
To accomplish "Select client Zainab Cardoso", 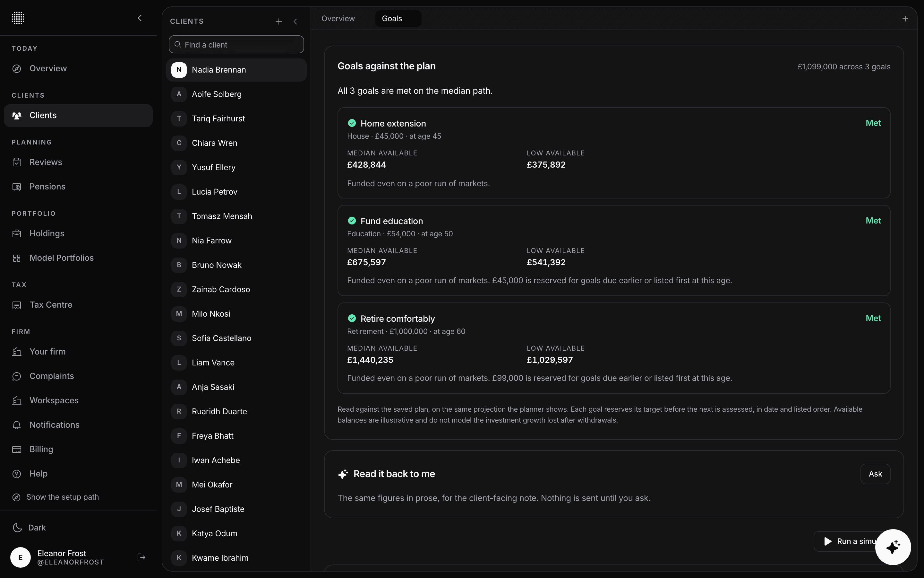I will tap(236, 289).
